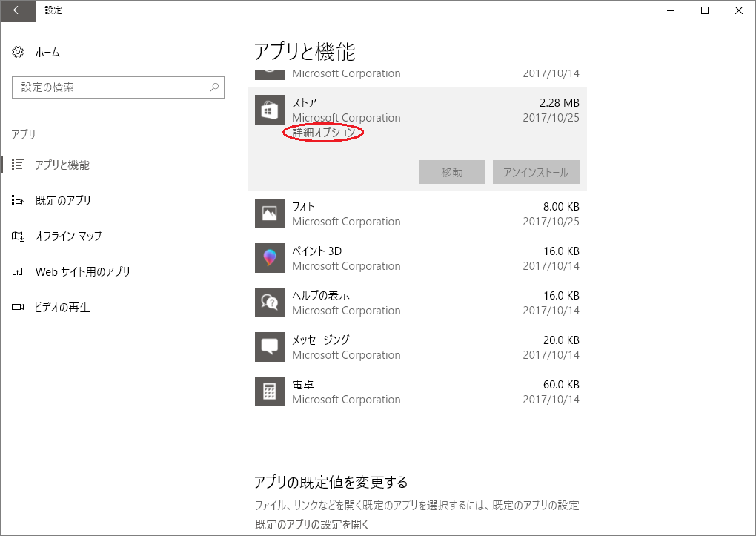Open the Home gear icon
The image size is (756, 536).
[x=18, y=52]
